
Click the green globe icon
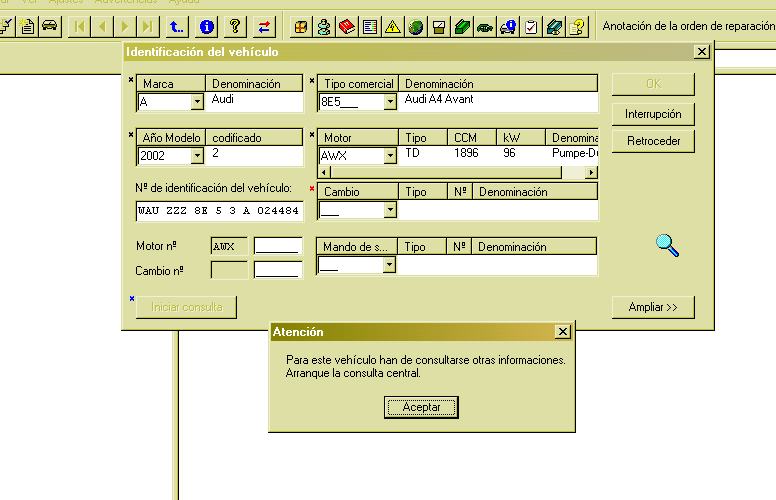[x=416, y=27]
